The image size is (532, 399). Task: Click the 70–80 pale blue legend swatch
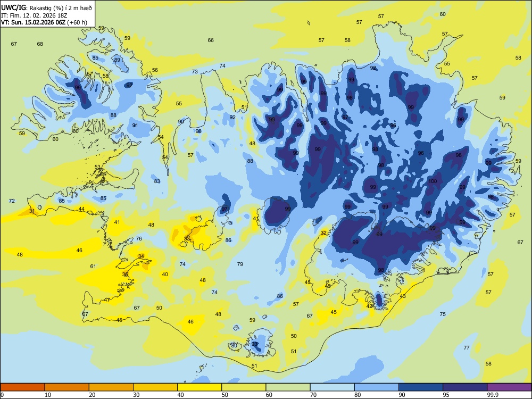coord(332,387)
